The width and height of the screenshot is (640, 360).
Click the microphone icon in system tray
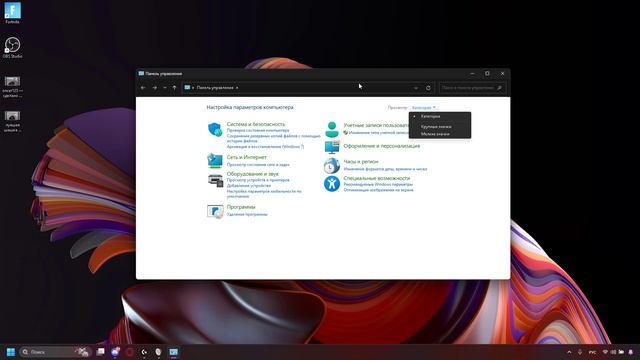coord(580,352)
